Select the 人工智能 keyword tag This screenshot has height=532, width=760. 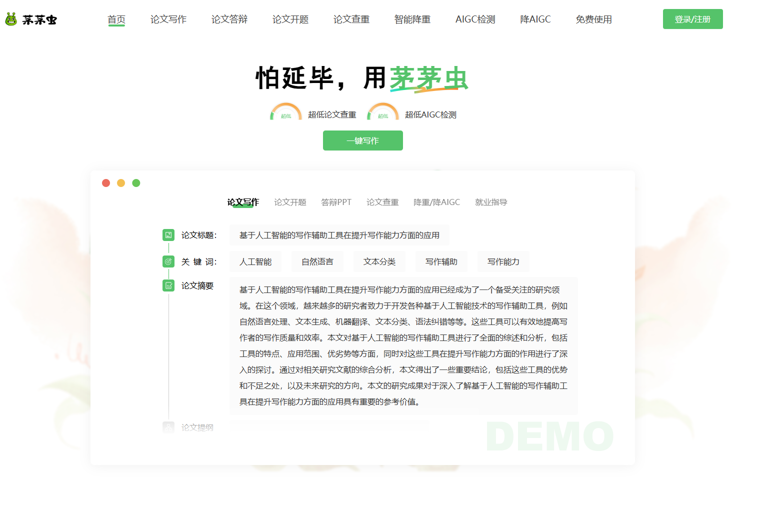[255, 261]
